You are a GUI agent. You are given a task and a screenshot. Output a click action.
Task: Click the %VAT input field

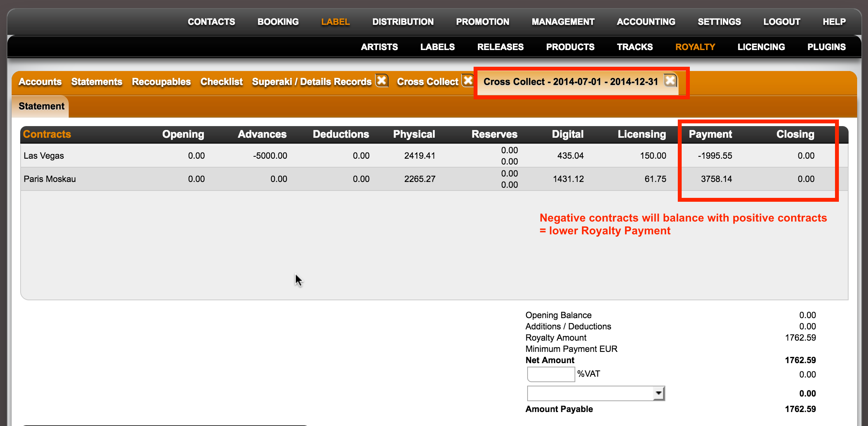point(551,374)
